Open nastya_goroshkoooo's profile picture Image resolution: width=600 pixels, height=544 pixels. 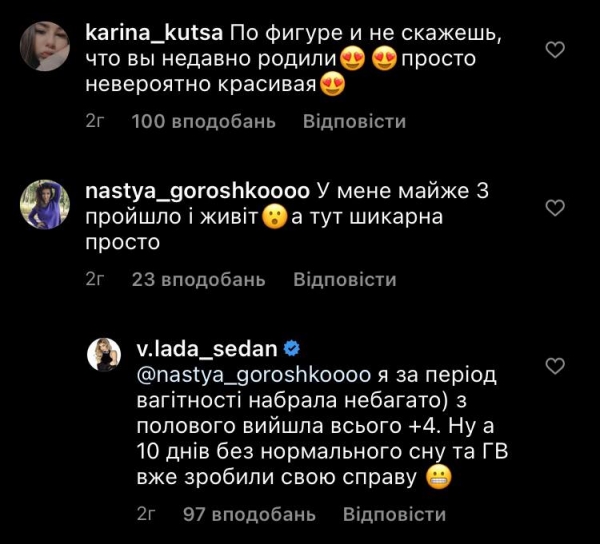tap(43, 204)
